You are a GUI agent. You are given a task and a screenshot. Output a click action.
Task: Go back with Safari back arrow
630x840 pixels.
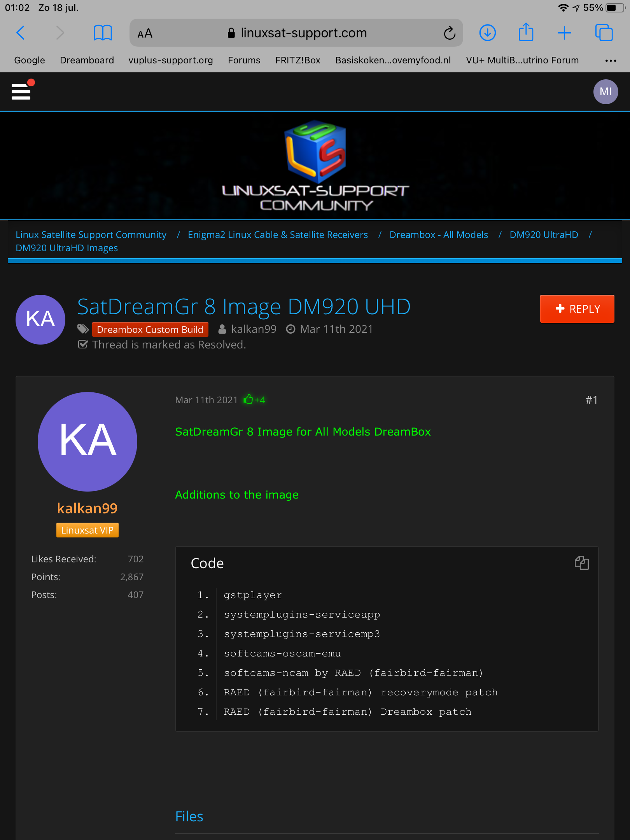(21, 33)
